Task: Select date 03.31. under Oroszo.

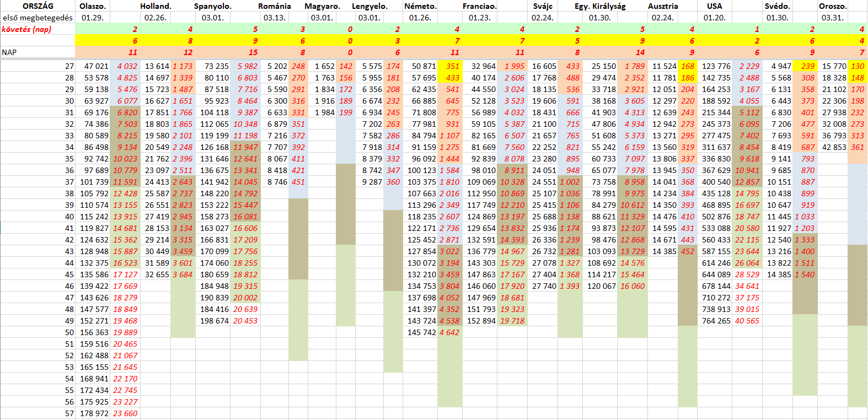Action: click(x=833, y=18)
